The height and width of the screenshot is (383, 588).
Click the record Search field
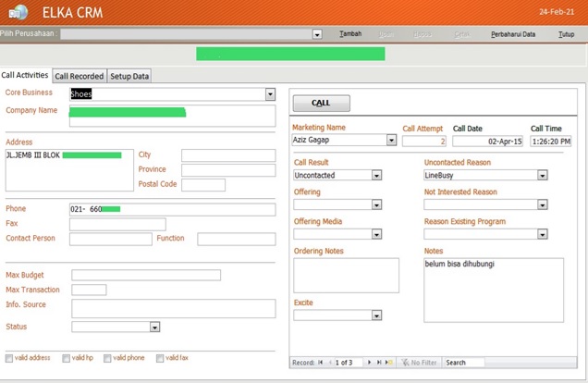pos(467,363)
